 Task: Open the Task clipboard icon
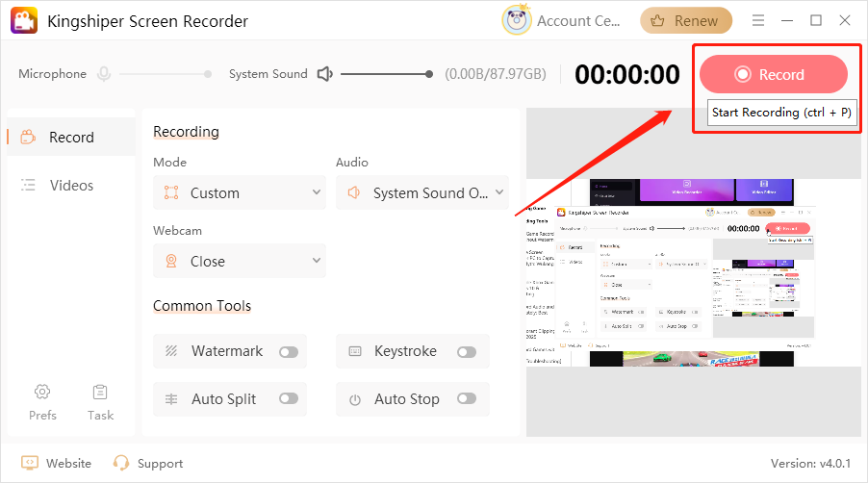click(x=100, y=393)
